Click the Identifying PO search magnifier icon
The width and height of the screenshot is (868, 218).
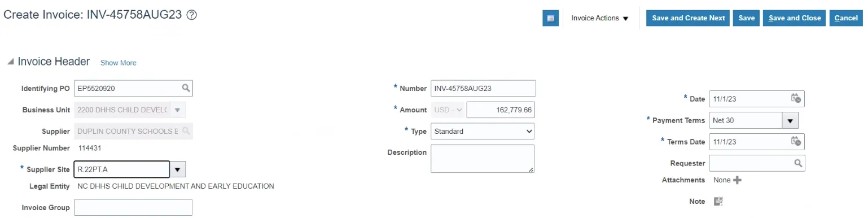click(186, 88)
